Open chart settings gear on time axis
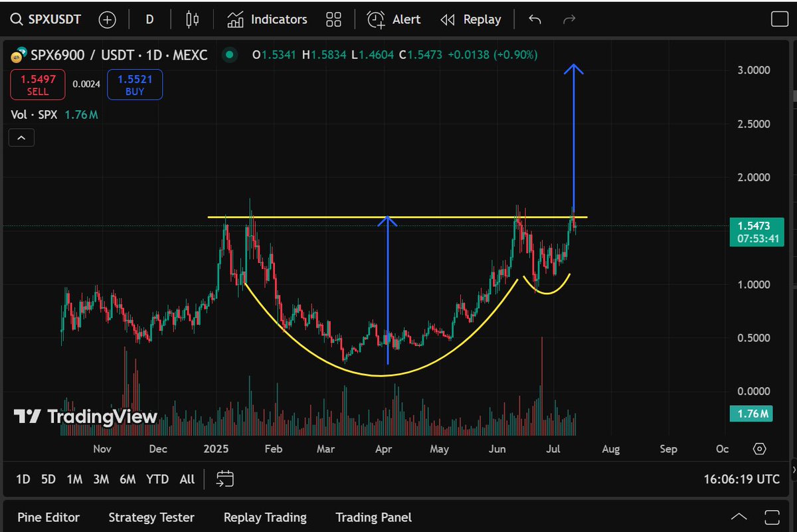The height and width of the screenshot is (532, 797). point(760,448)
